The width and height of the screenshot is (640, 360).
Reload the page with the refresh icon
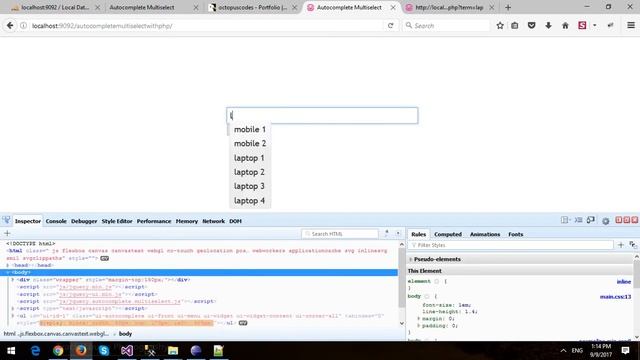[x=391, y=25]
